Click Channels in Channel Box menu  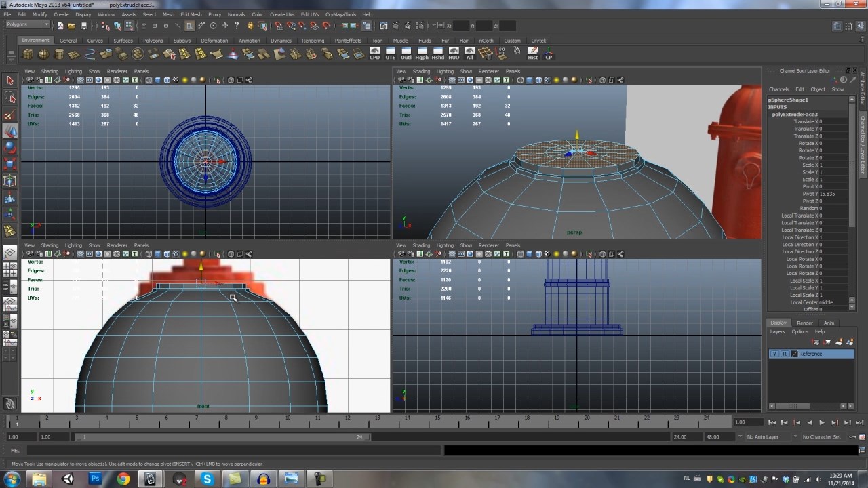[778, 89]
